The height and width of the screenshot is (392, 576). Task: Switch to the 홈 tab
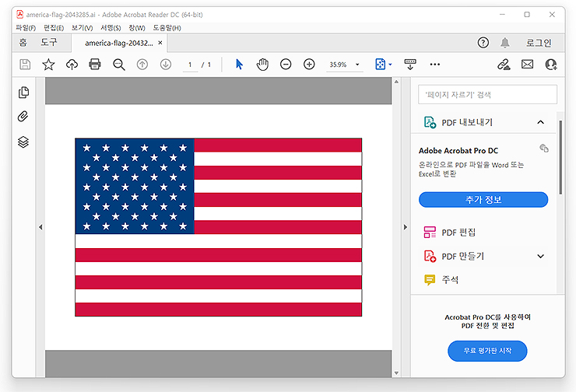pos(23,43)
